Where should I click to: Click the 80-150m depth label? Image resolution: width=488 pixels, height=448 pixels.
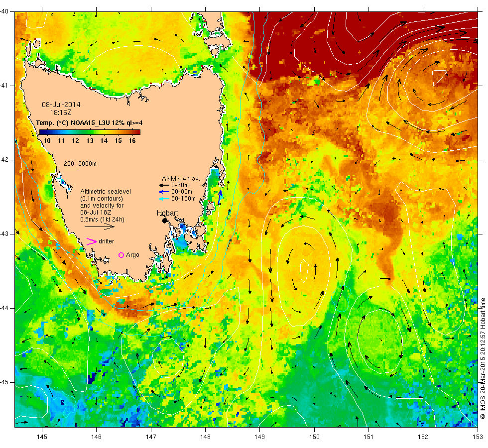183,199
